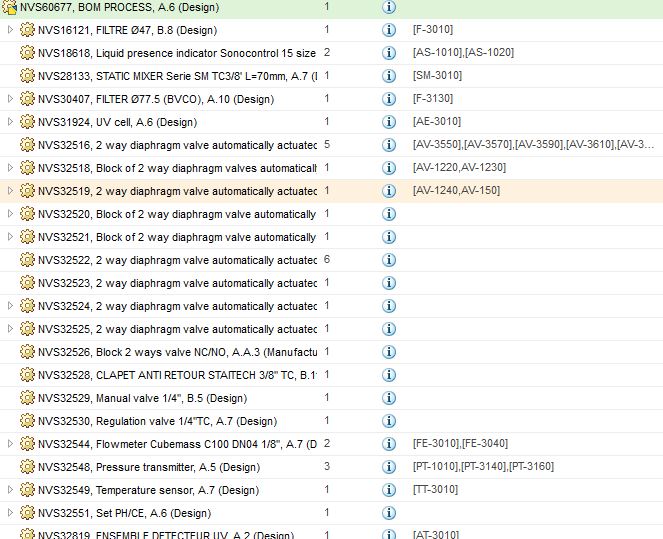The image size is (663, 539).
Task: Click the gear icon of NVS31924 UV cell
Action: [x=27, y=122]
